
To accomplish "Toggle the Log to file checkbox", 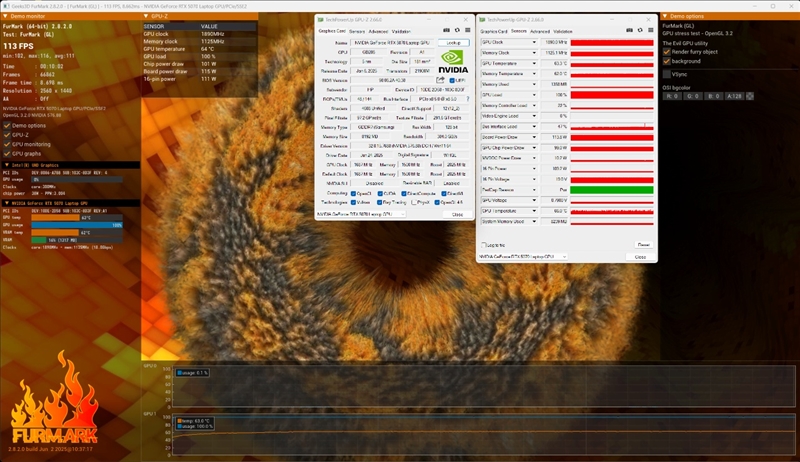I will [483, 244].
